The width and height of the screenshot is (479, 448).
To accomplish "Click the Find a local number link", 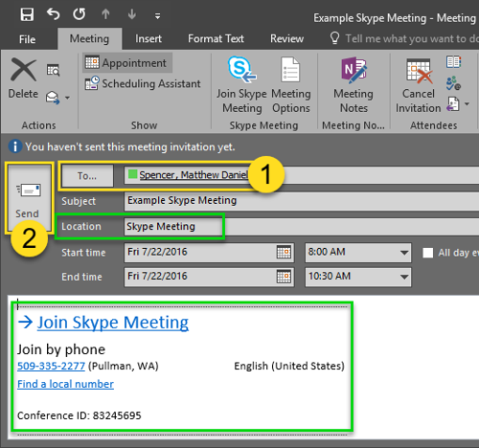I will tap(65, 384).
